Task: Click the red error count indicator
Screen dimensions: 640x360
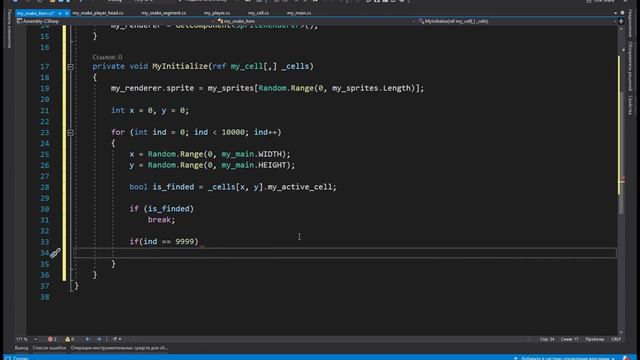Action: [x=52, y=339]
